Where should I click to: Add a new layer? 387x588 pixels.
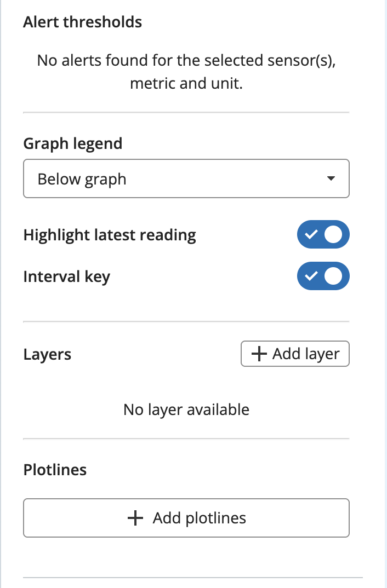[295, 354]
